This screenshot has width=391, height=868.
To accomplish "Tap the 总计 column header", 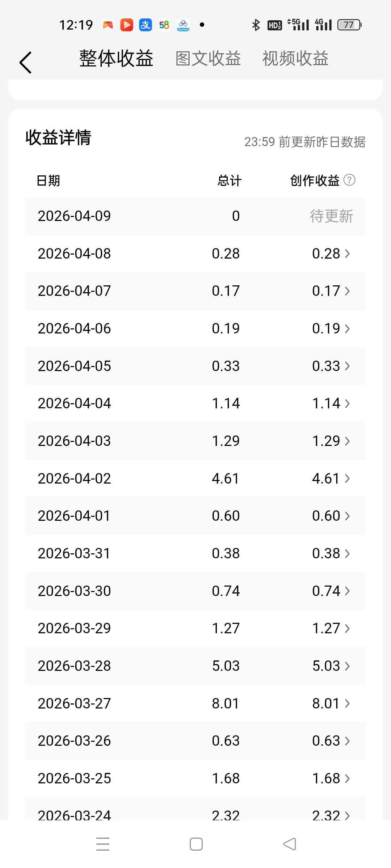I will point(229,180).
